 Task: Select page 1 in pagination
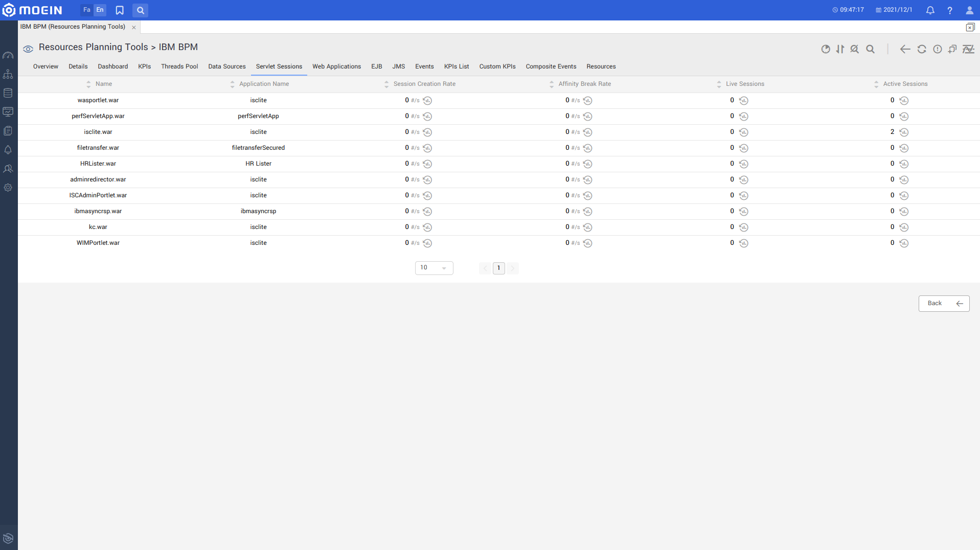[x=499, y=268]
